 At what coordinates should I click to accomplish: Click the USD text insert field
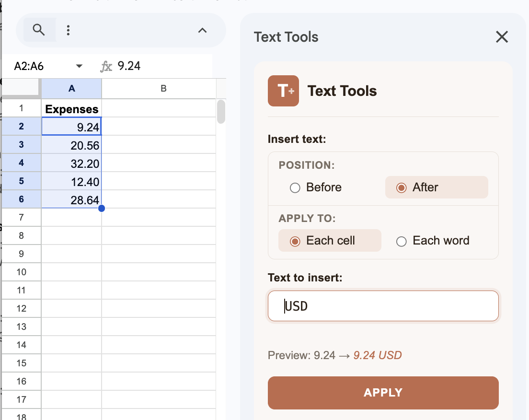(383, 306)
